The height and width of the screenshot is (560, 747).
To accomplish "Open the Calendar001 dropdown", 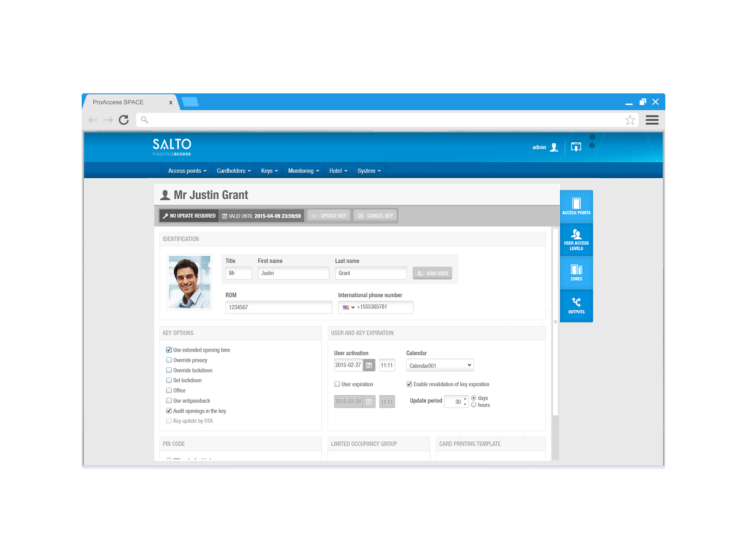I will tap(439, 365).
